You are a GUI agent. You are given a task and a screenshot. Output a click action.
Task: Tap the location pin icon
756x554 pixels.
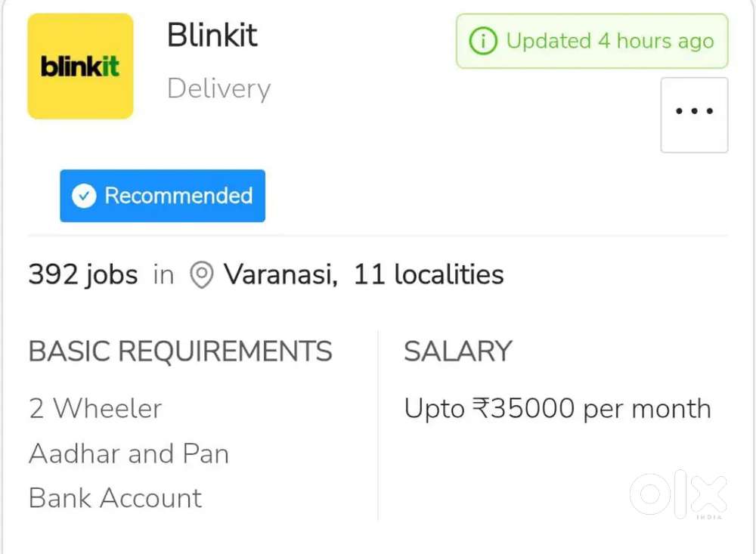pos(200,275)
